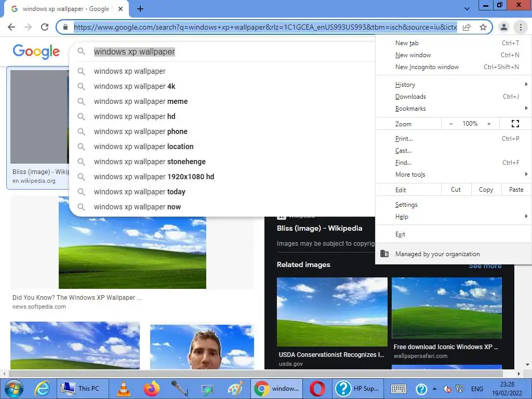The width and height of the screenshot is (532, 399).
Task: Click the URL address bar
Action: (x=265, y=27)
